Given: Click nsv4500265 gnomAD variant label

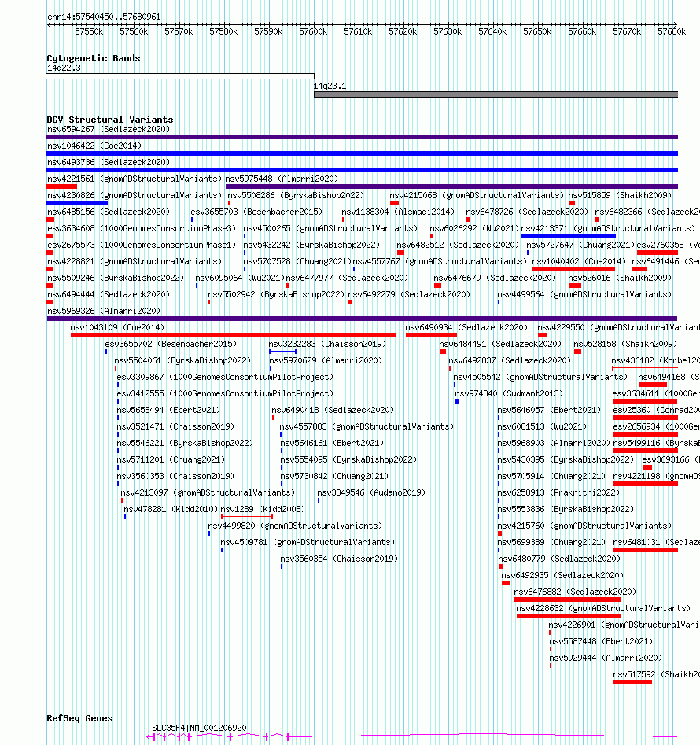Looking at the screenshot, I should [x=330, y=229].
